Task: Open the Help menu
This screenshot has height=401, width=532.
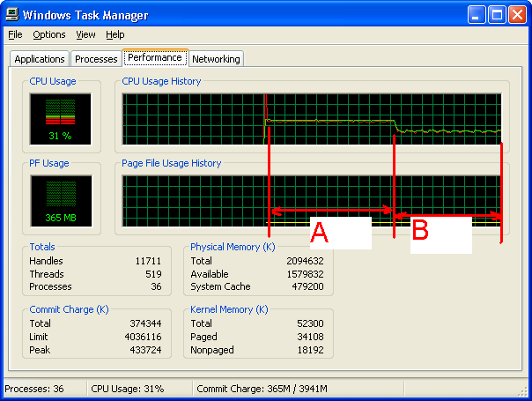Action: (x=115, y=34)
